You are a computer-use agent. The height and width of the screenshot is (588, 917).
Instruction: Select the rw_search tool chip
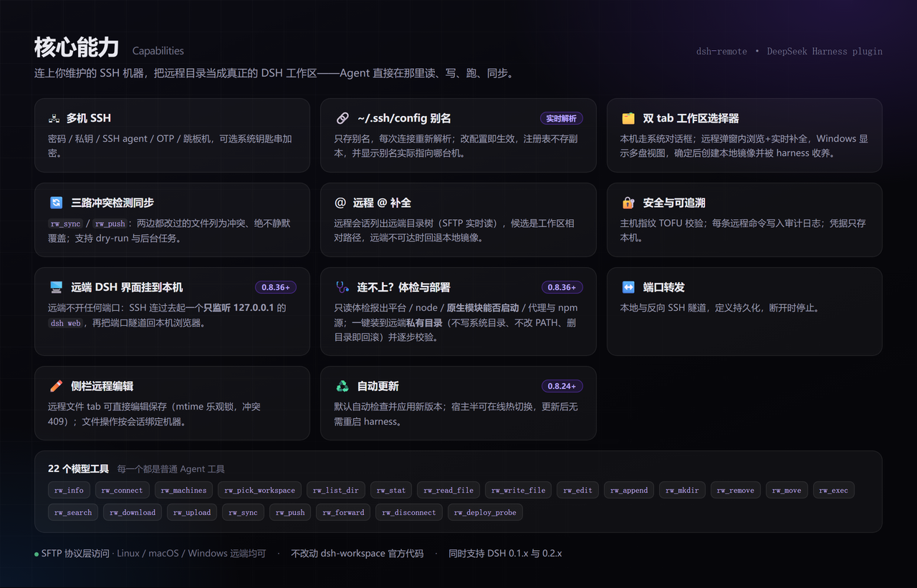[74, 512]
